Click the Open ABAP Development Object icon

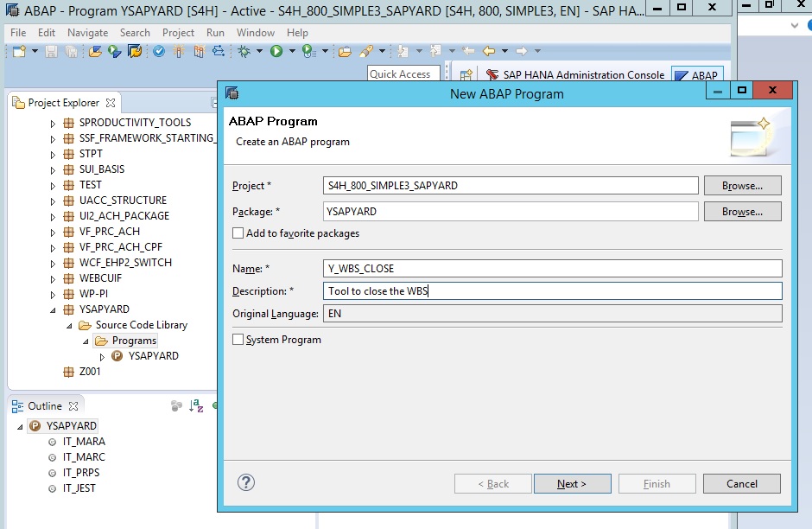[x=95, y=51]
